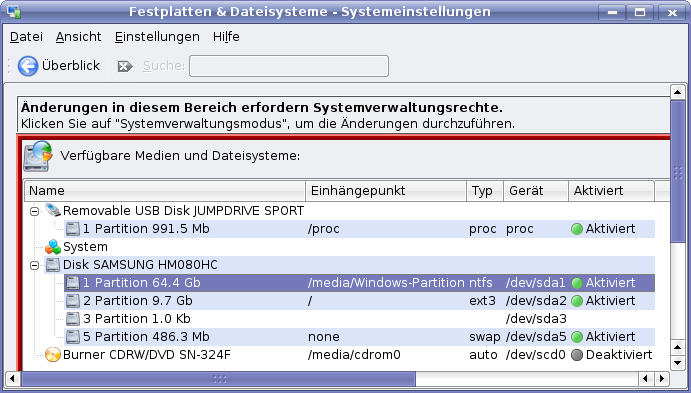The height and width of the screenshot is (393, 691).
Task: Open the Einstellungen menu
Action: 157,37
